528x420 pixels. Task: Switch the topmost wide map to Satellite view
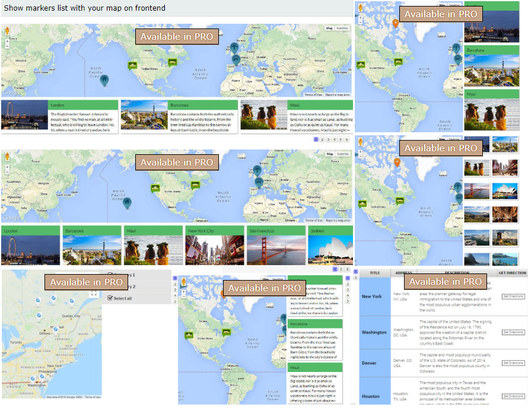point(342,28)
